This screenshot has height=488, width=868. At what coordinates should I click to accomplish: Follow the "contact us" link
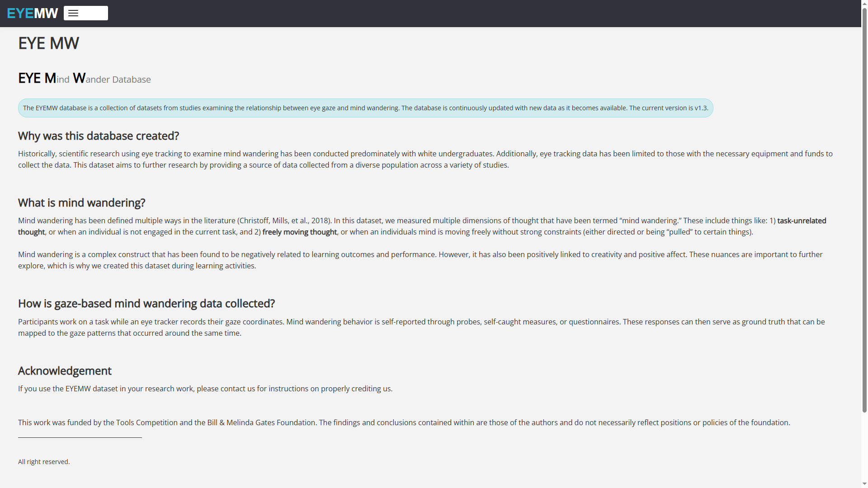coord(237,389)
